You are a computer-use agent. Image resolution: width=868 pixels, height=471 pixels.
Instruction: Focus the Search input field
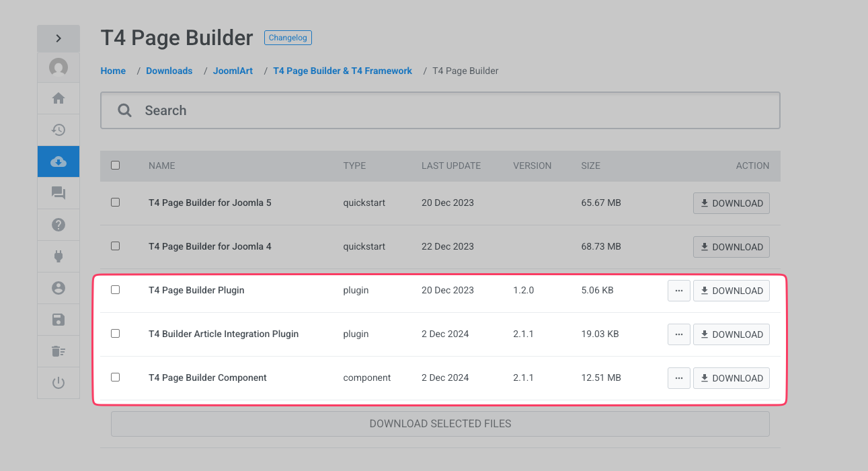440,110
